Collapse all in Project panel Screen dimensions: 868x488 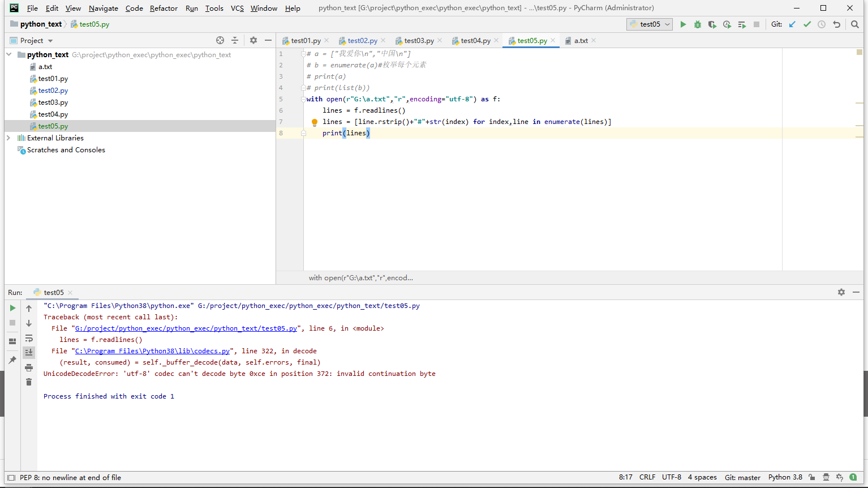235,40
